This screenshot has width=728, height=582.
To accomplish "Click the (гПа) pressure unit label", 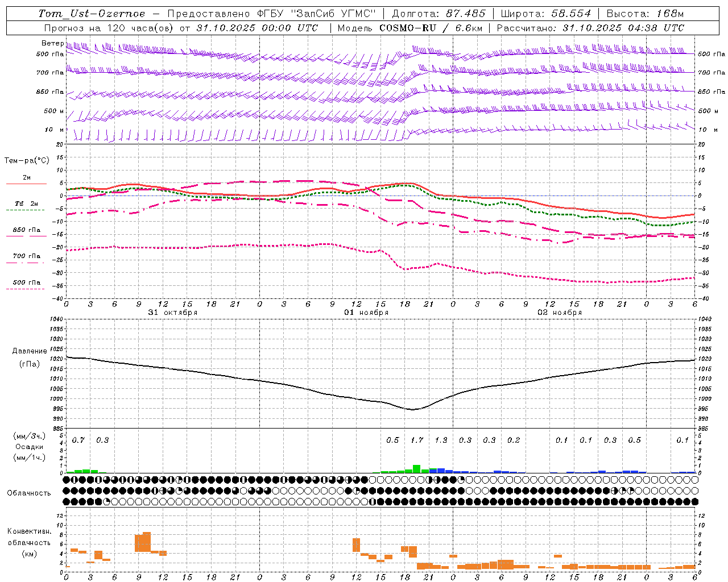I will click(30, 364).
